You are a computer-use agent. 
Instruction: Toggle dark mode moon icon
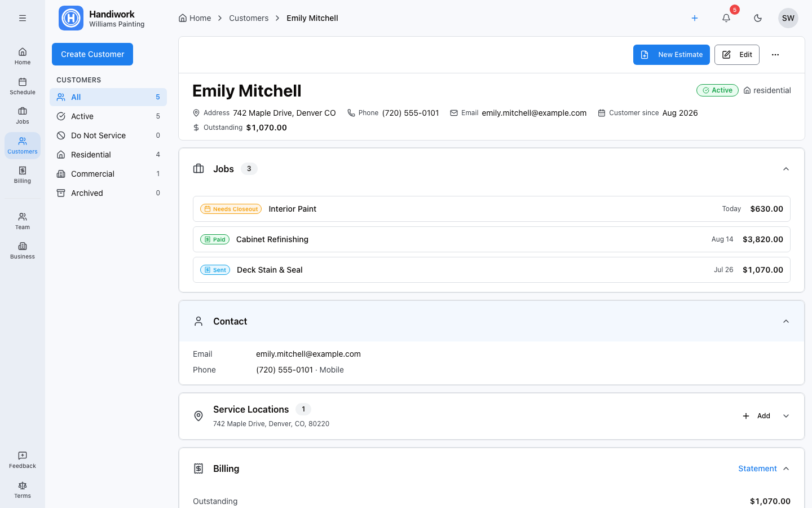coord(758,18)
